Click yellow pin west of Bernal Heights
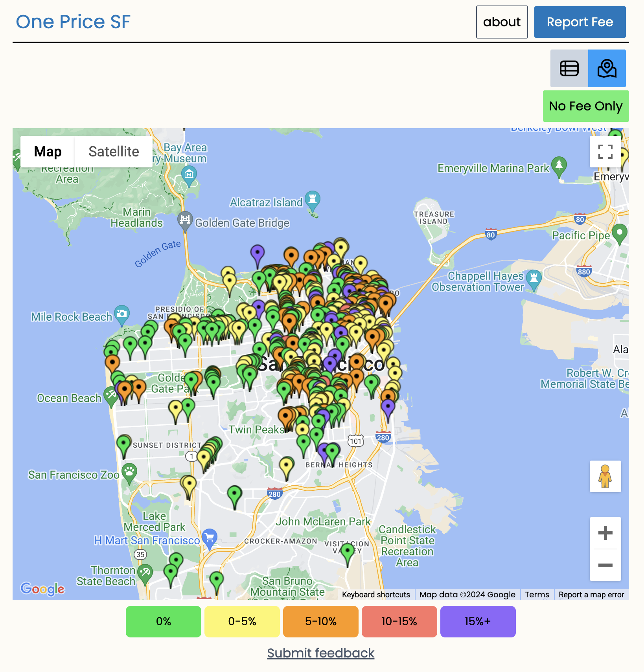Screen dimensions: 644x672 (287, 466)
